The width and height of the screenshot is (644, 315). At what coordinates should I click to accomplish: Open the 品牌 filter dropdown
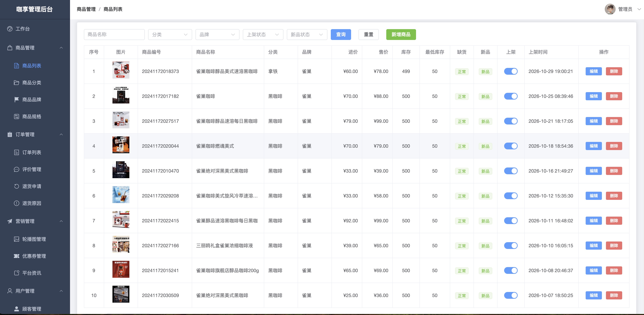tap(217, 35)
